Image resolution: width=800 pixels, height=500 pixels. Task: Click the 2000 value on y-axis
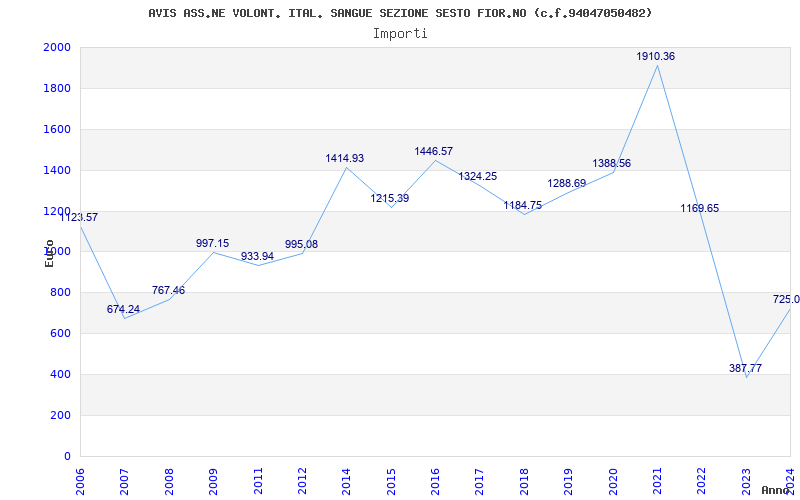click(57, 48)
